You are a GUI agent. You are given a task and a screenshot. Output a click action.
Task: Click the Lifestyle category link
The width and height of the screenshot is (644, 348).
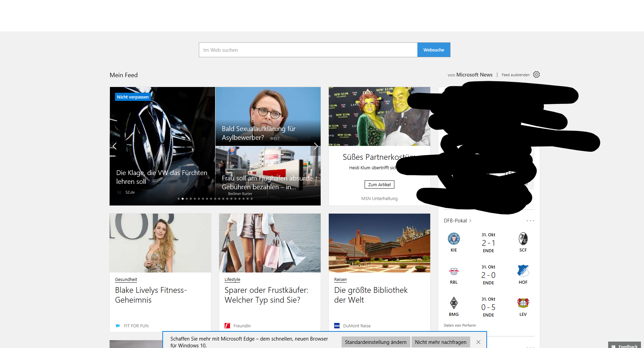232,280
